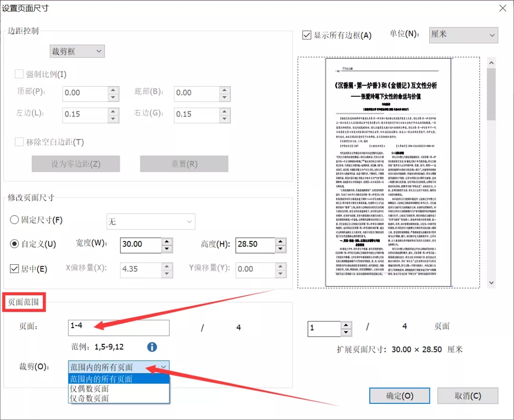Click the up arrow on the page number stepper
This screenshot has width=514, height=420.
point(346,325)
